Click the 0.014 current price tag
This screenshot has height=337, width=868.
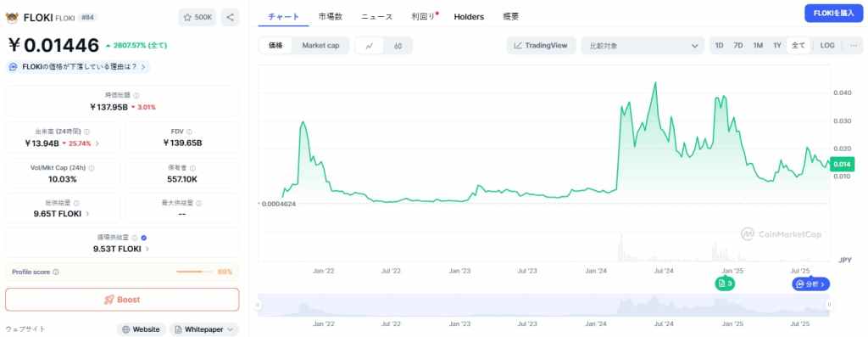pyautogui.click(x=842, y=164)
